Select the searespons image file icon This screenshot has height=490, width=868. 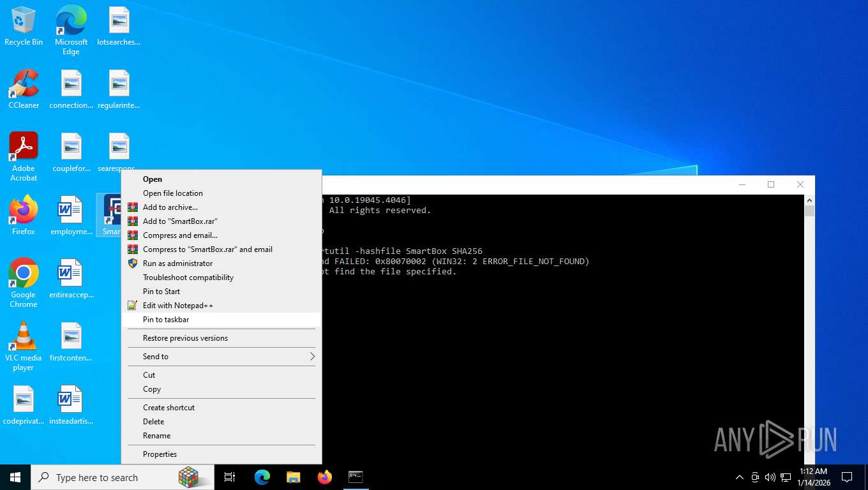pyautogui.click(x=119, y=152)
